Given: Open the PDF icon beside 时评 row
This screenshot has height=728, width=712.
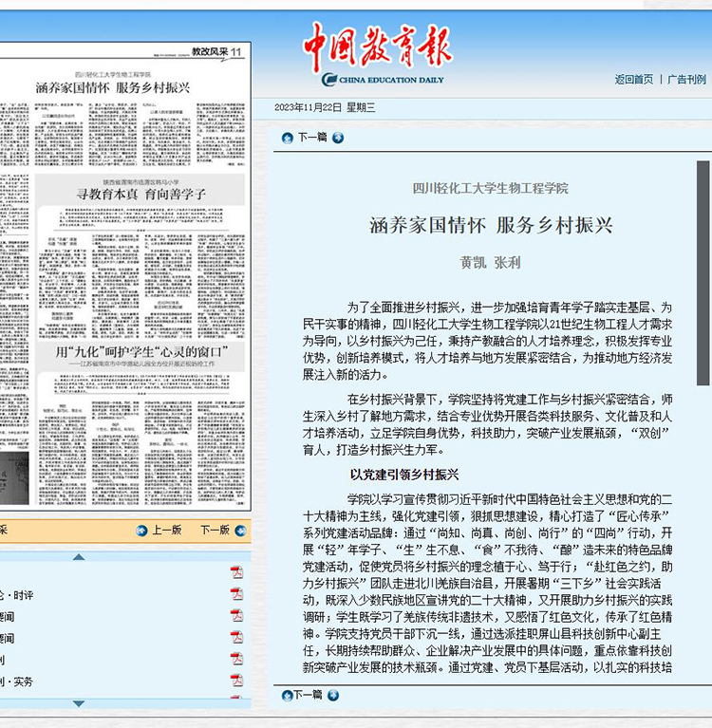Looking at the screenshot, I should pos(236,594).
